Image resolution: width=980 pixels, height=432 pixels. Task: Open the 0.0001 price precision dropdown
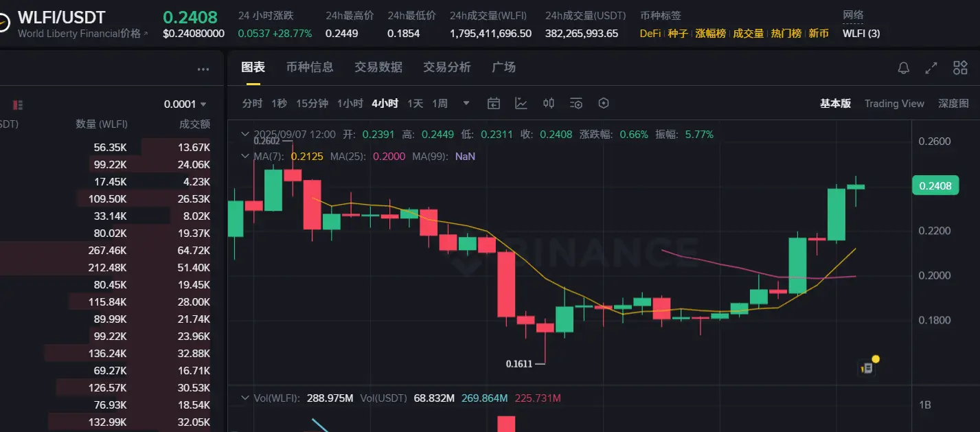(x=185, y=104)
